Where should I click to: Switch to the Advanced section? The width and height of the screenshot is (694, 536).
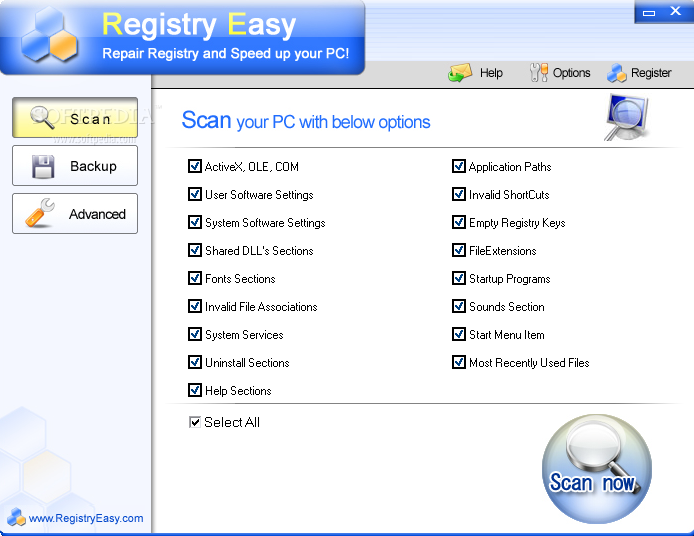click(x=75, y=213)
